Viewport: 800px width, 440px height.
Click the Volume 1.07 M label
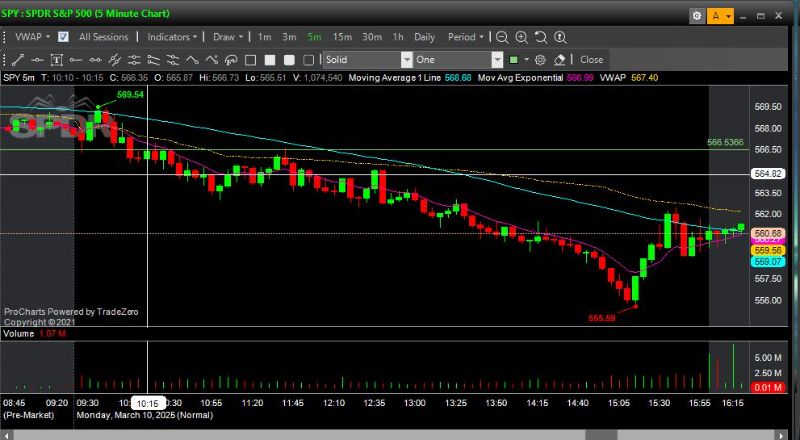point(34,334)
